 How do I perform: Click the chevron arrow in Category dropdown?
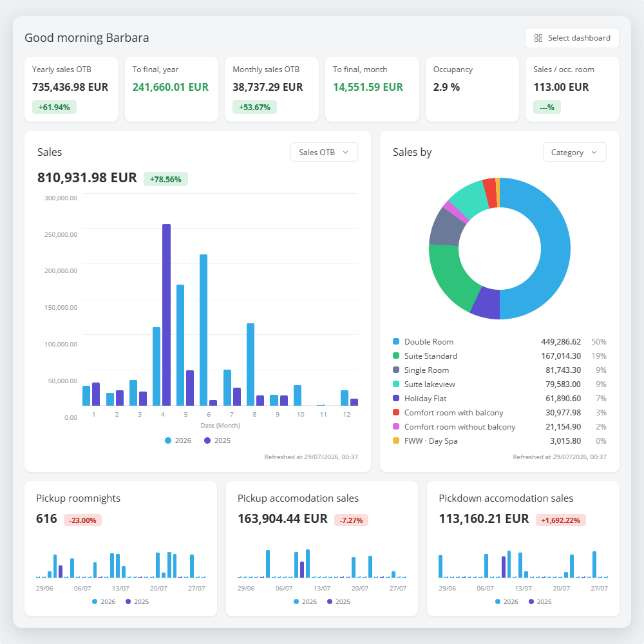pyautogui.click(x=594, y=153)
